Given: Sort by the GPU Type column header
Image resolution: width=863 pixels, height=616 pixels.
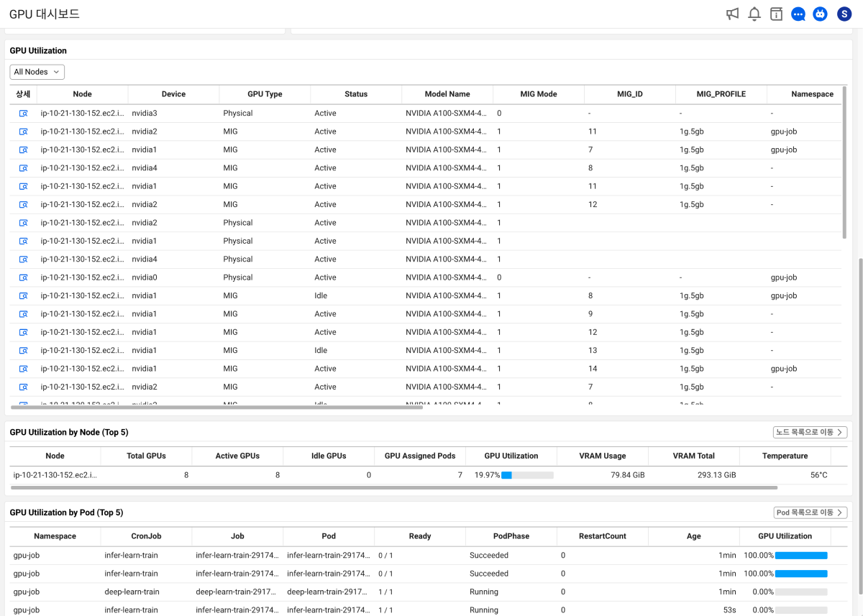Looking at the screenshot, I should [x=265, y=94].
